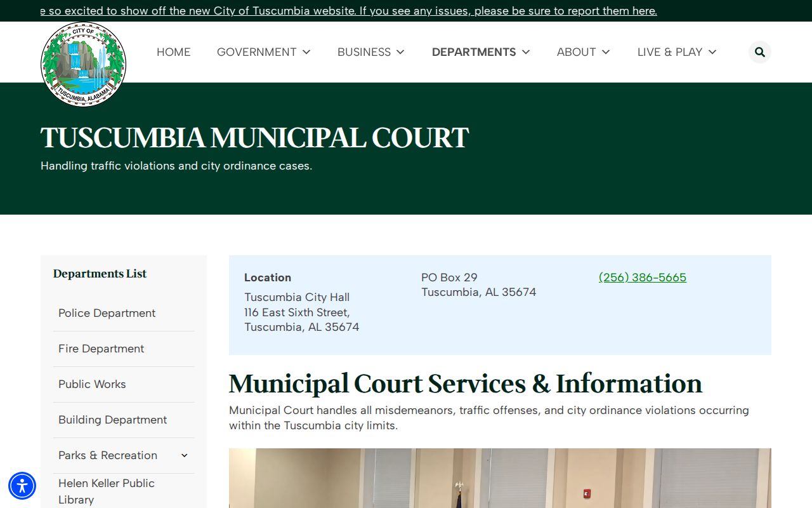The image size is (812, 508).
Task: Expand the Live & Play menu
Action: pyautogui.click(x=677, y=52)
